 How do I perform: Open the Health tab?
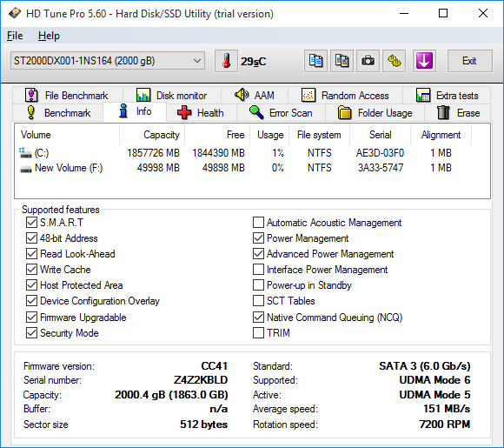202,112
